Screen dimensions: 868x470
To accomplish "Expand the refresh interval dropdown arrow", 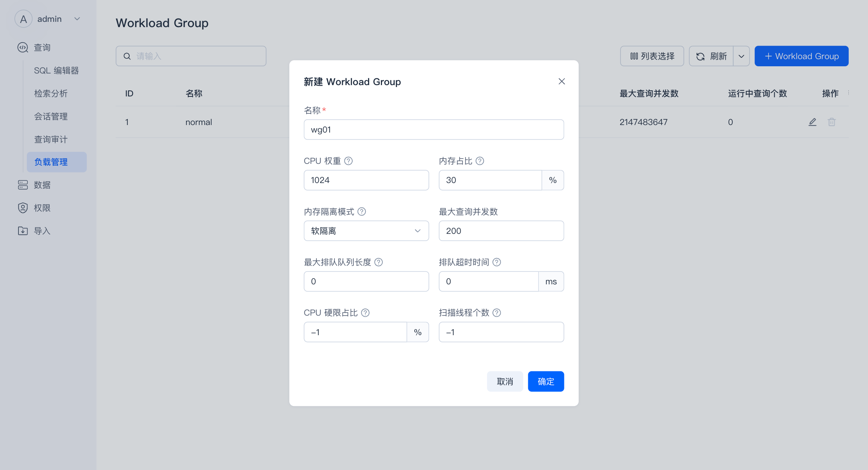I will pyautogui.click(x=741, y=56).
